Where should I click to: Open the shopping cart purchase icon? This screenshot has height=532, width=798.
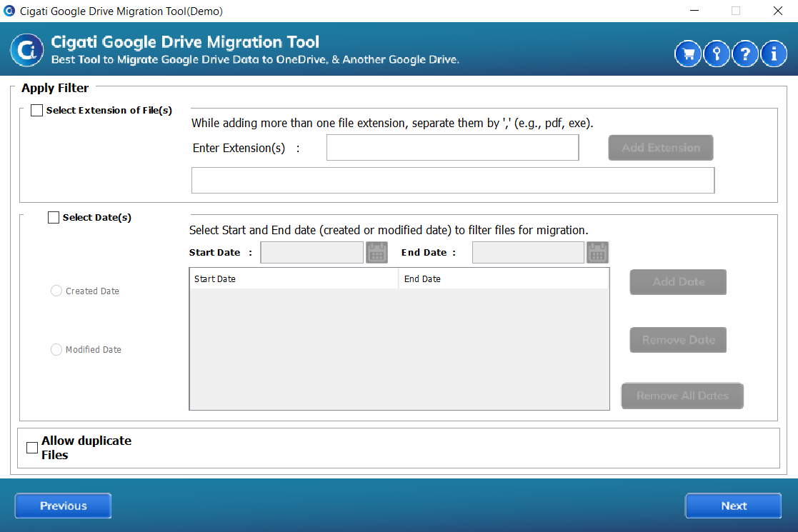pos(688,54)
